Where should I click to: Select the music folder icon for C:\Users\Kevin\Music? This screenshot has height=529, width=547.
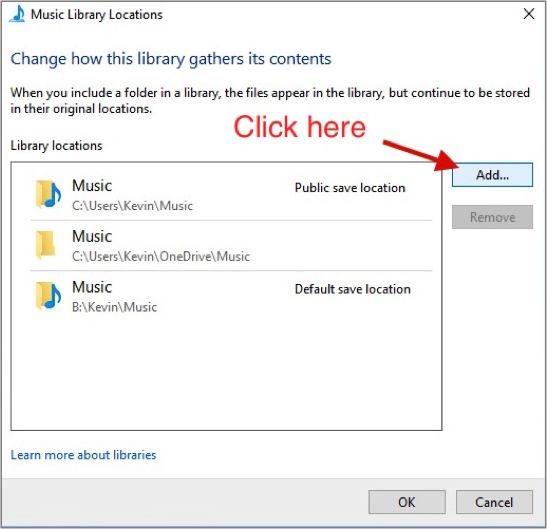(x=48, y=194)
